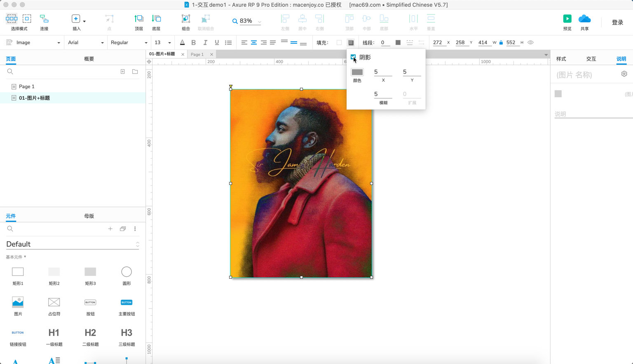Click the shadow 颜色 color swatch
Screen dimensions: 633x364
357,72
